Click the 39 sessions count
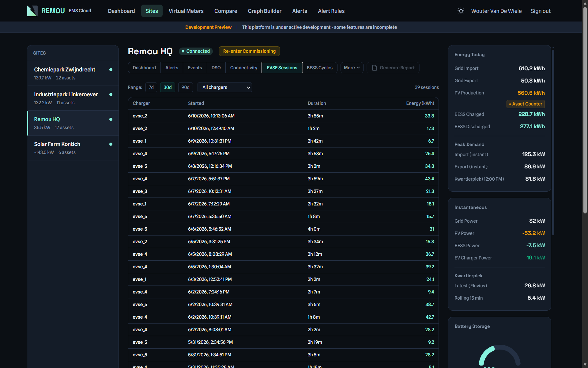 [427, 87]
